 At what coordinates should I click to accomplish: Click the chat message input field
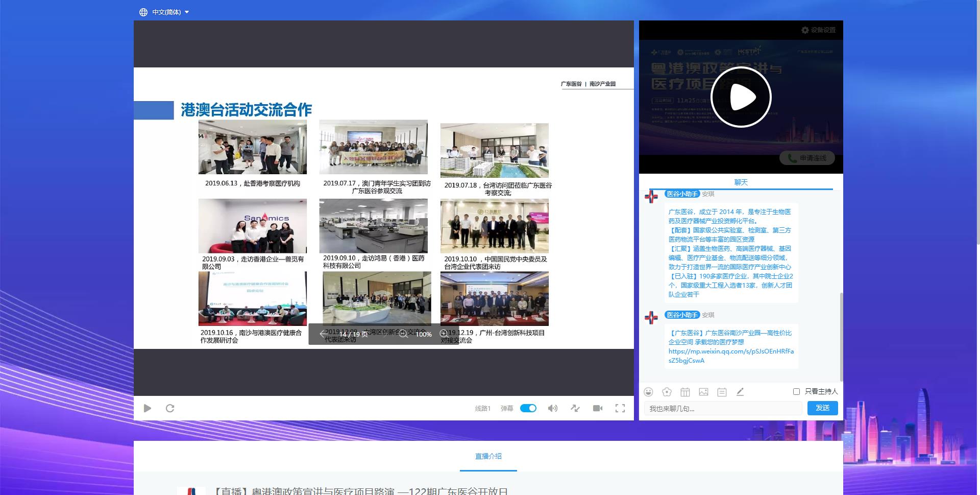click(x=723, y=409)
